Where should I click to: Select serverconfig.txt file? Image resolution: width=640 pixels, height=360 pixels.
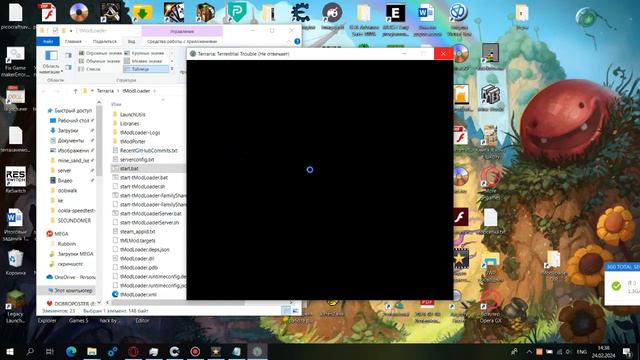[133, 160]
